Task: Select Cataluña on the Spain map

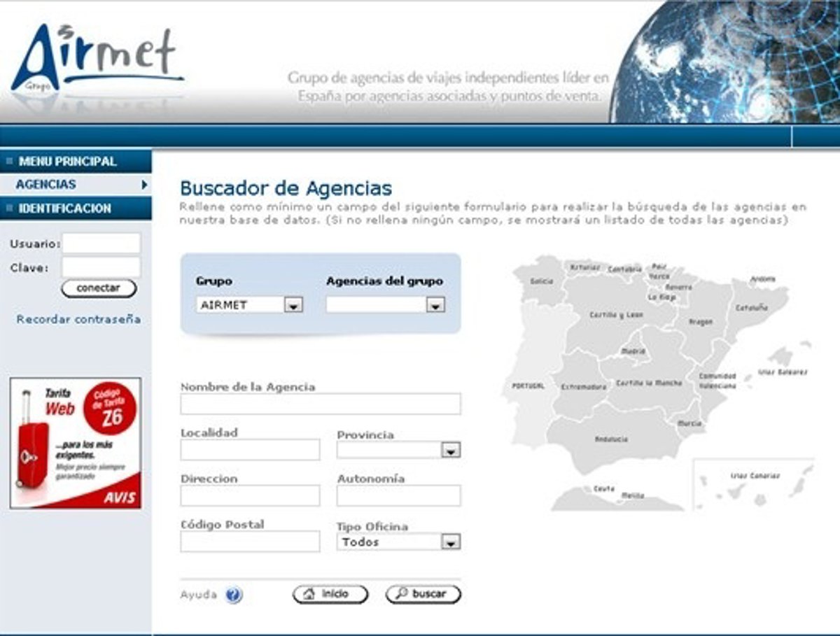Action: pyautogui.click(x=752, y=308)
